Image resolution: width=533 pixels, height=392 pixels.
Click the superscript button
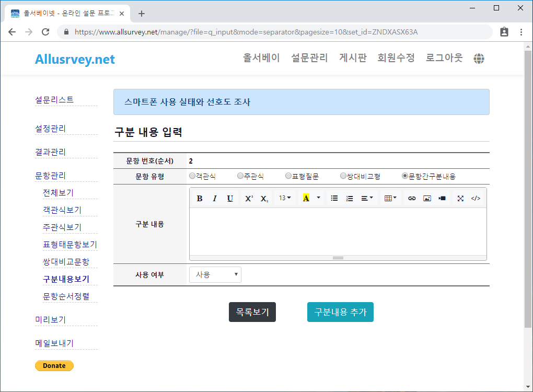click(249, 199)
